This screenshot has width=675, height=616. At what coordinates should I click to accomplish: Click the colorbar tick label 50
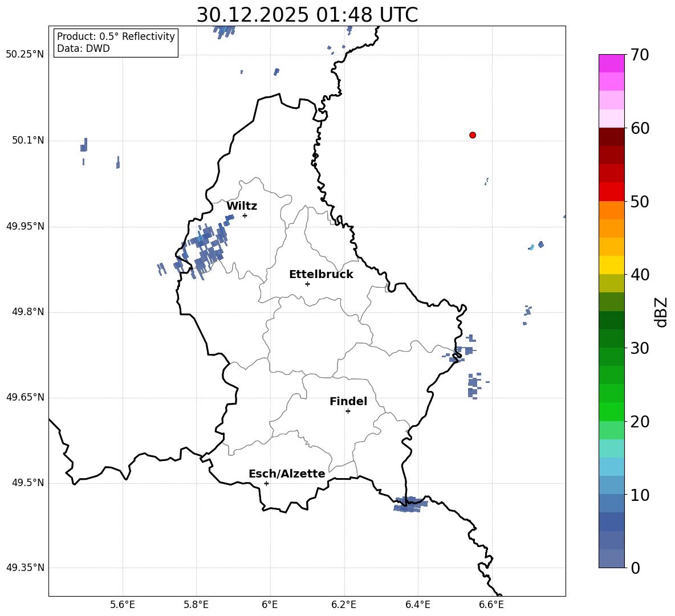coord(640,202)
